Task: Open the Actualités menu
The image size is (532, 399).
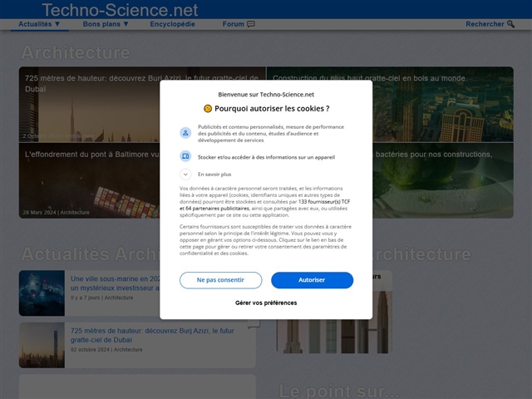Action: [39, 24]
